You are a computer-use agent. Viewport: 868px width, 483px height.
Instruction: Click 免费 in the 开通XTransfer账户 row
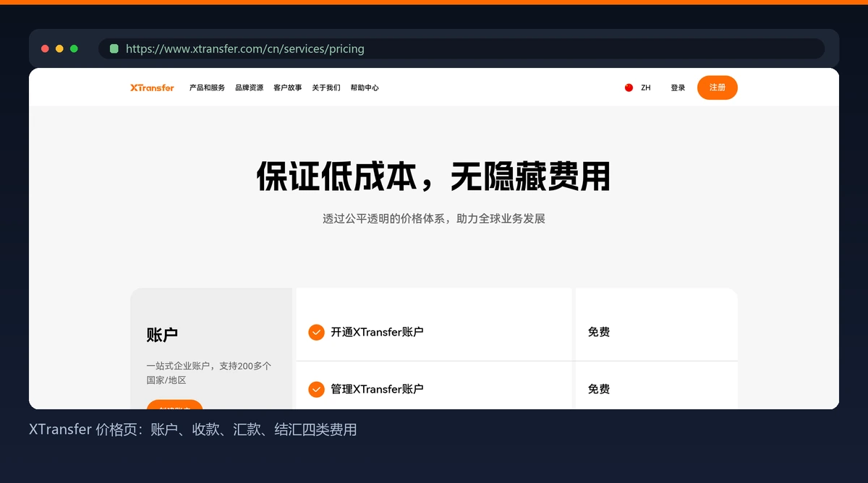(599, 332)
